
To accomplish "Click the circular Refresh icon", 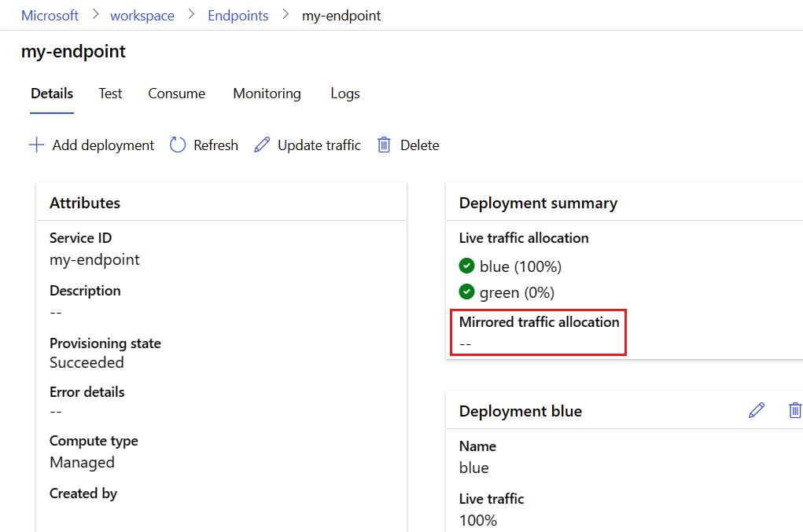I will point(178,145).
